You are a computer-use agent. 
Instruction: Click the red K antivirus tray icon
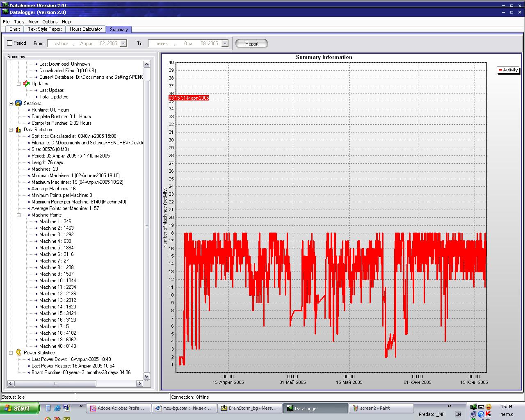click(488, 414)
